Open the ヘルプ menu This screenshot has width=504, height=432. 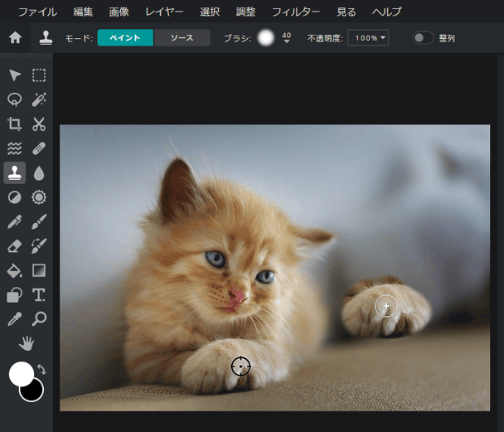point(386,12)
